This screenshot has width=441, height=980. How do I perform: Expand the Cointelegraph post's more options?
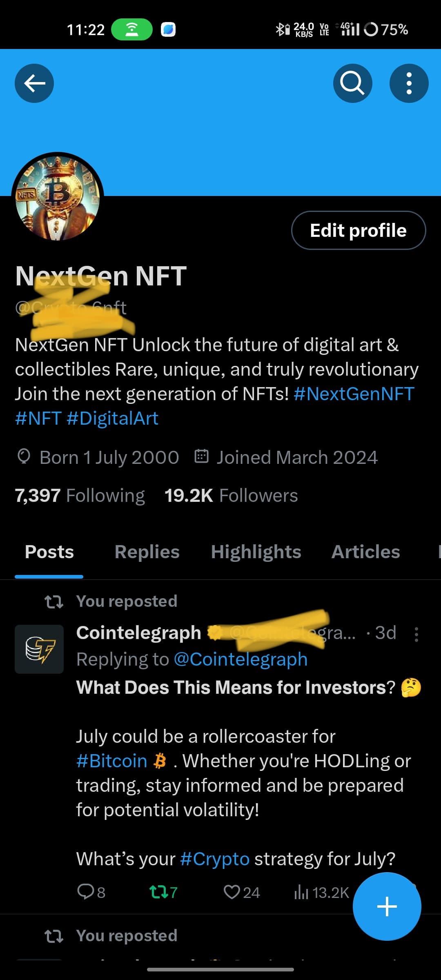416,634
